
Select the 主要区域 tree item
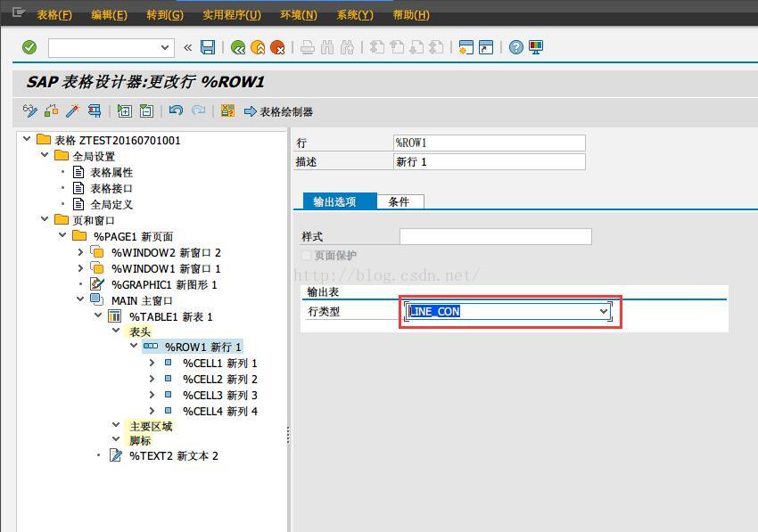[x=151, y=426]
